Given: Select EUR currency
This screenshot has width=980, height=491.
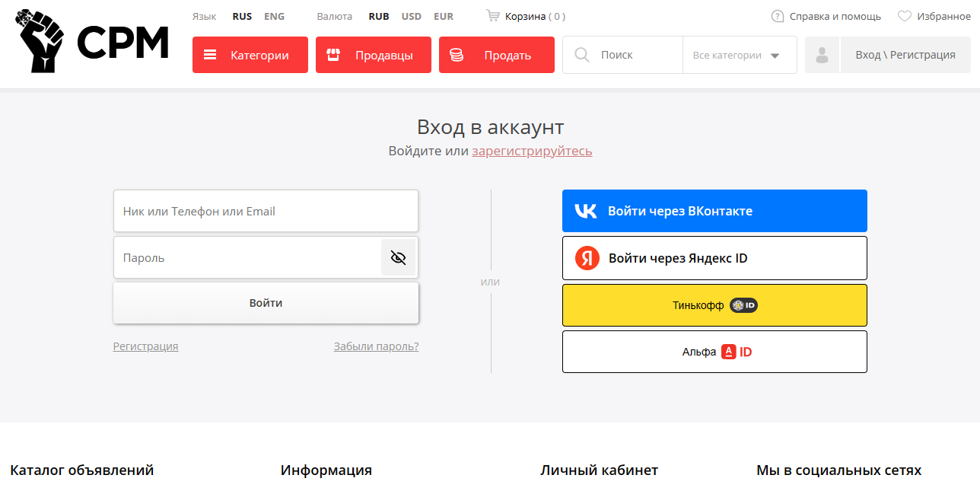Looking at the screenshot, I should (x=444, y=16).
